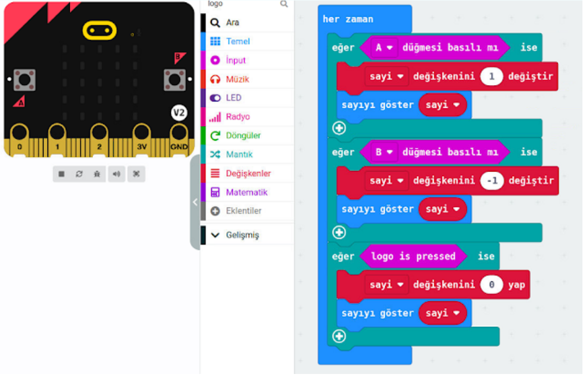Click the number field holding -1
Viewport: 588px width, 377px height.
point(492,181)
